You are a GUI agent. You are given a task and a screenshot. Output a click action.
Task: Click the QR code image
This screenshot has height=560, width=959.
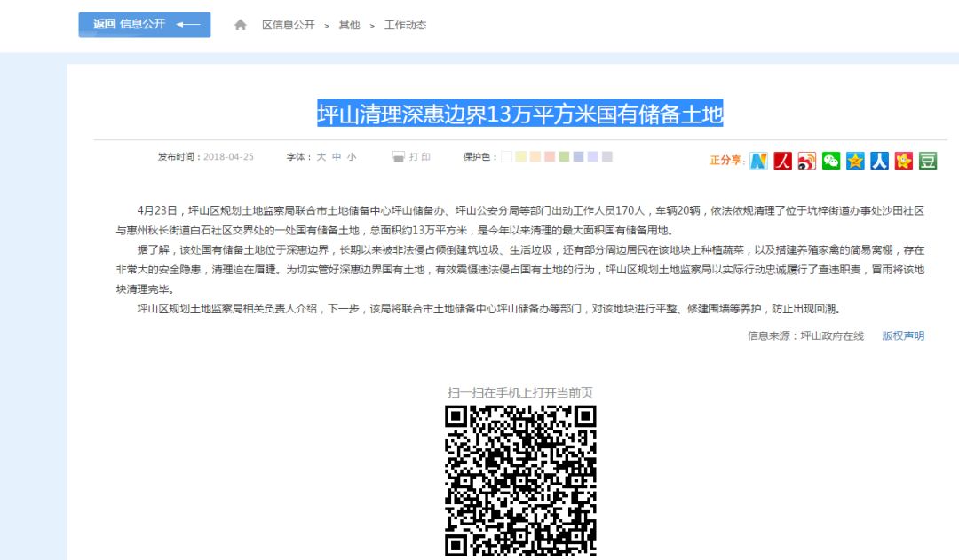tap(520, 480)
